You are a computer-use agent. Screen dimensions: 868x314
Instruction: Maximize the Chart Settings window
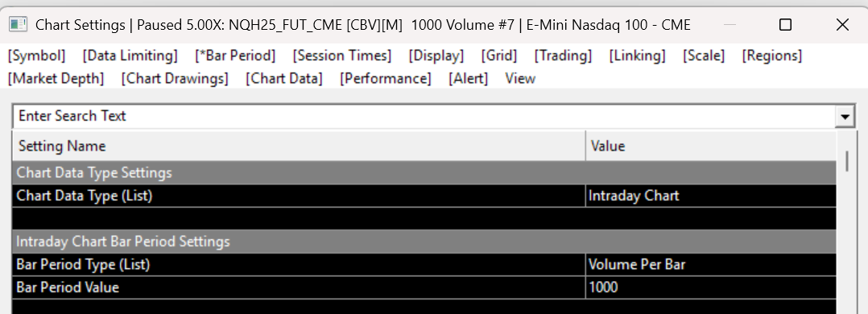785,24
